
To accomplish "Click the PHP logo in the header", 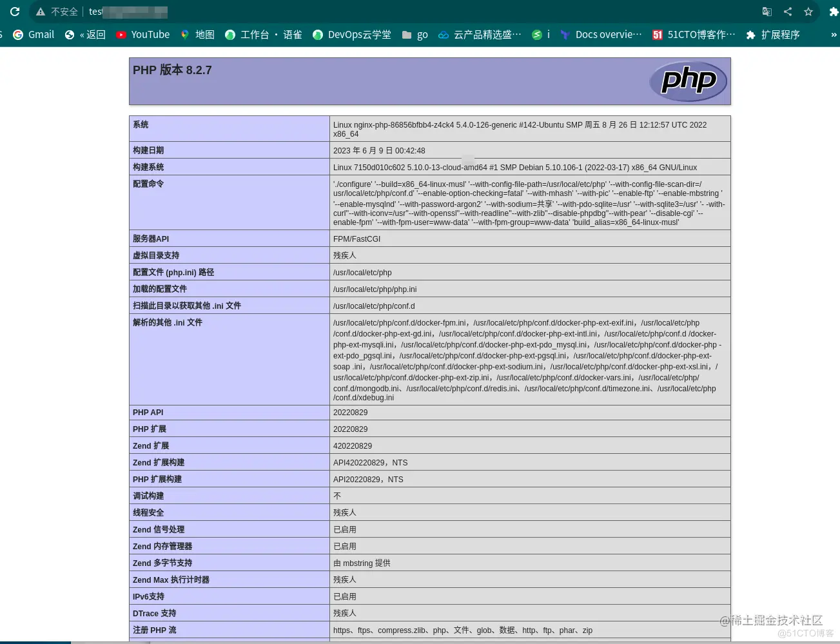I will coord(689,81).
